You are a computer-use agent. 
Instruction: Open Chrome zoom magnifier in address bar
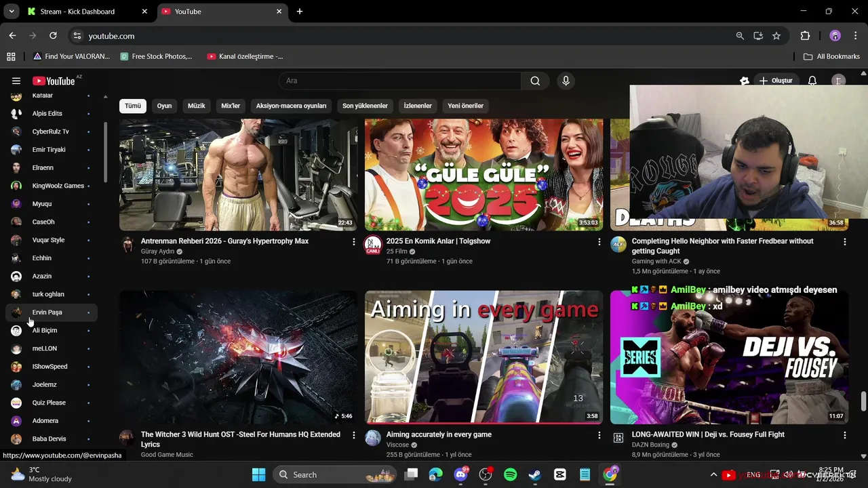pos(740,36)
